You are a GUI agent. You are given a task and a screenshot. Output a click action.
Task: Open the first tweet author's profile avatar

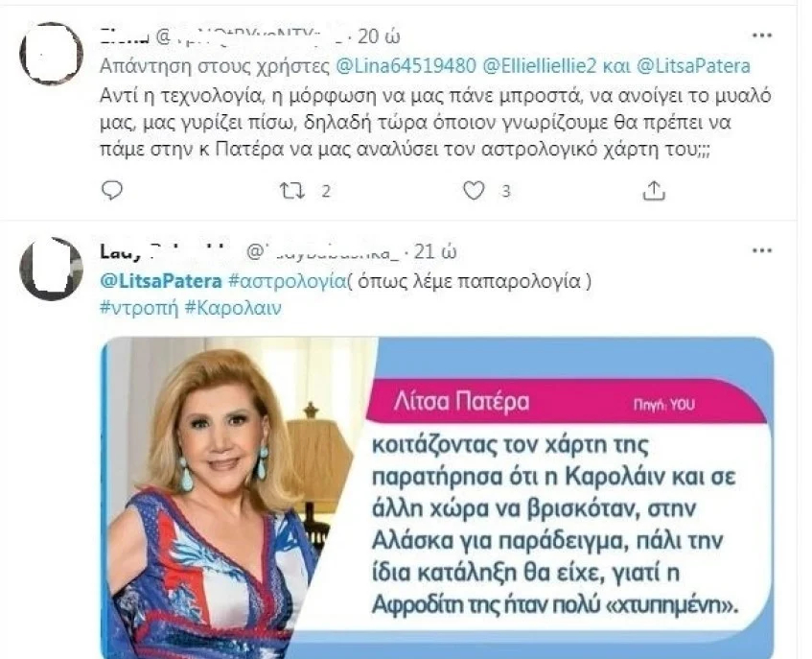click(51, 54)
